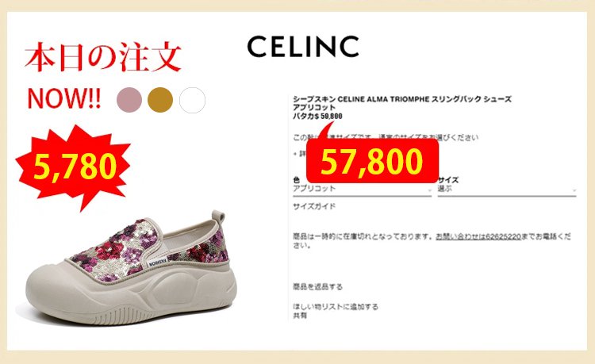Open the サイズ 選ぶ size dropdown
595x364 pixels.
[507, 189]
